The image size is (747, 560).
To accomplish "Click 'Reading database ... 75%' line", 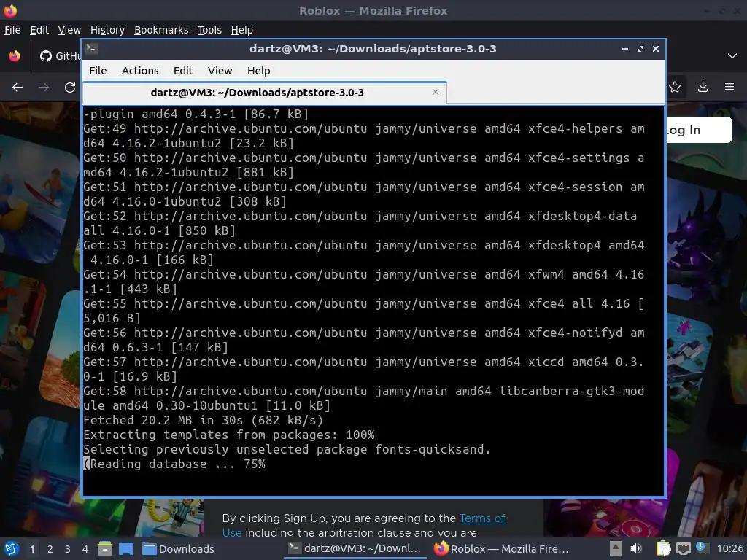I will (x=174, y=464).
